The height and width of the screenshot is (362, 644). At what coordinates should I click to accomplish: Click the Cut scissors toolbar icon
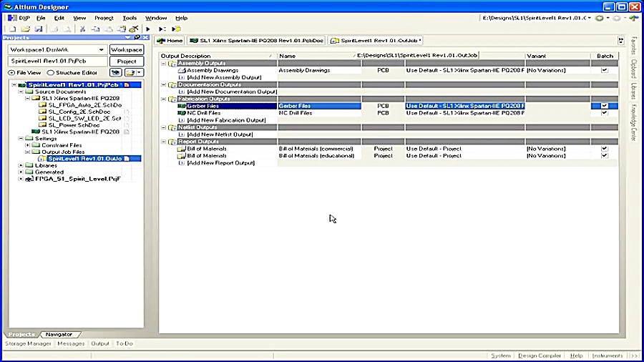pos(83,29)
